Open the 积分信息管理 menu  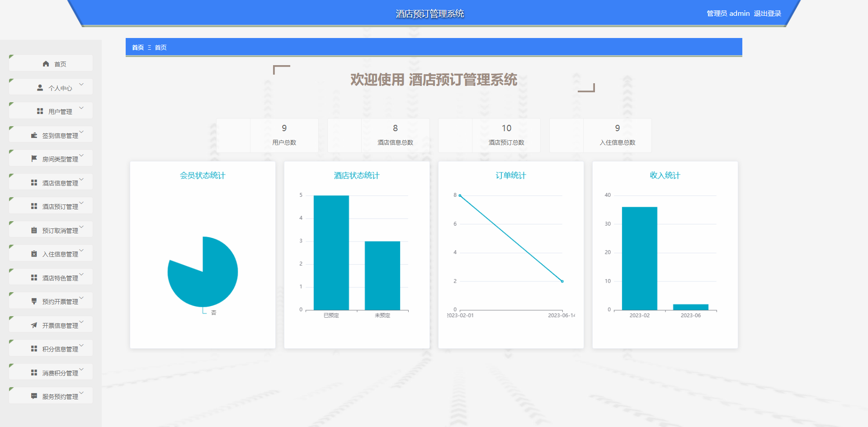pyautogui.click(x=51, y=348)
